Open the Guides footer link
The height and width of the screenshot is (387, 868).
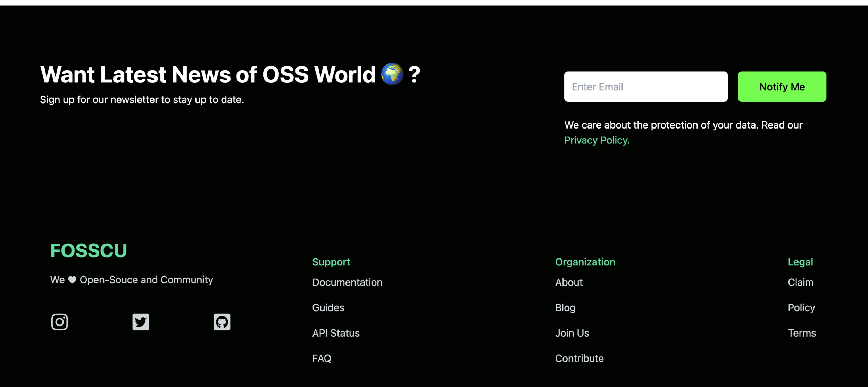click(328, 307)
